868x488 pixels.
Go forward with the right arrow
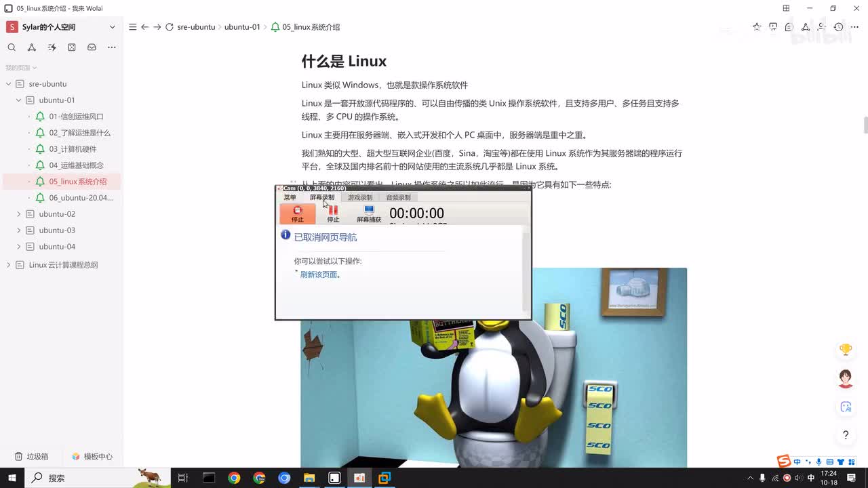tap(157, 27)
